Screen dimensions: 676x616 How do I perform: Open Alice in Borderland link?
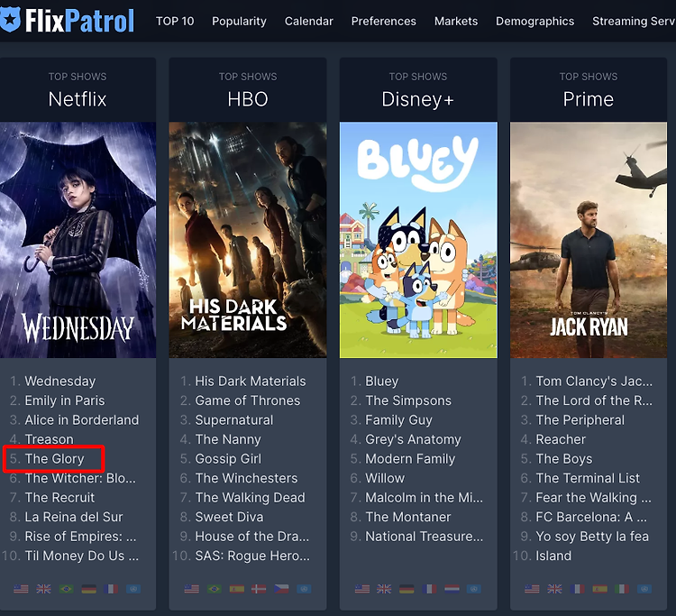click(82, 419)
